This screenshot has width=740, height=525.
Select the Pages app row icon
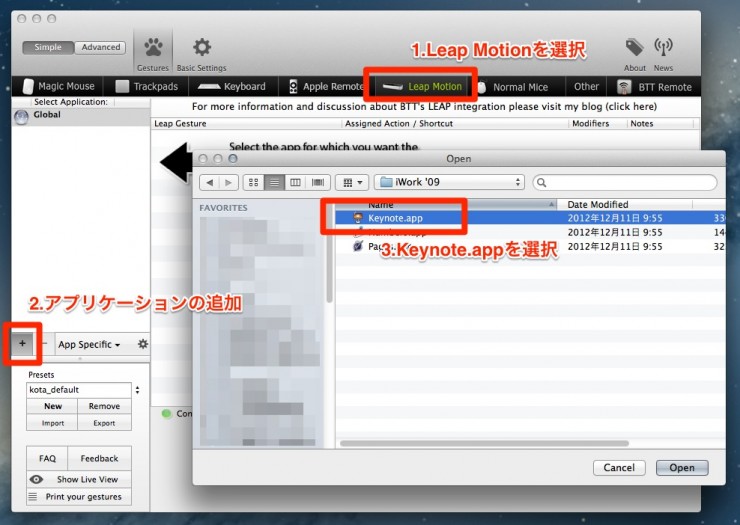[358, 246]
